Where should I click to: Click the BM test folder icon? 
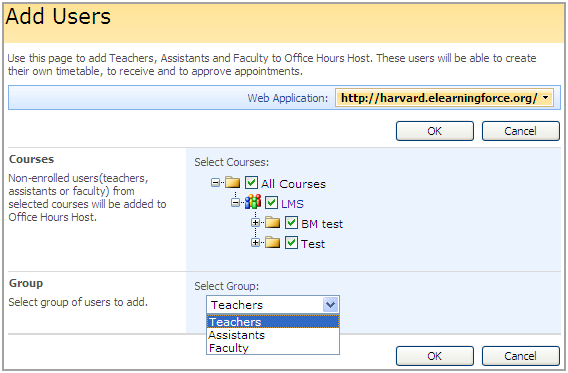(272, 222)
